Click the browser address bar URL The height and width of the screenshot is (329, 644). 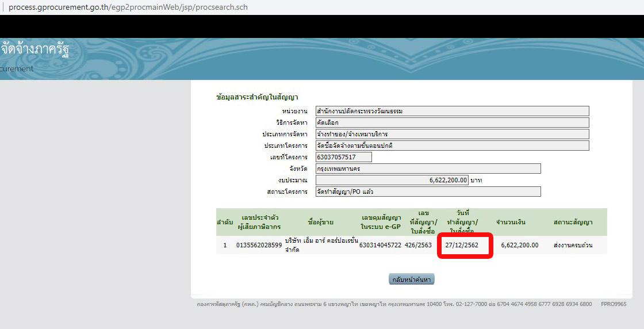(x=128, y=7)
